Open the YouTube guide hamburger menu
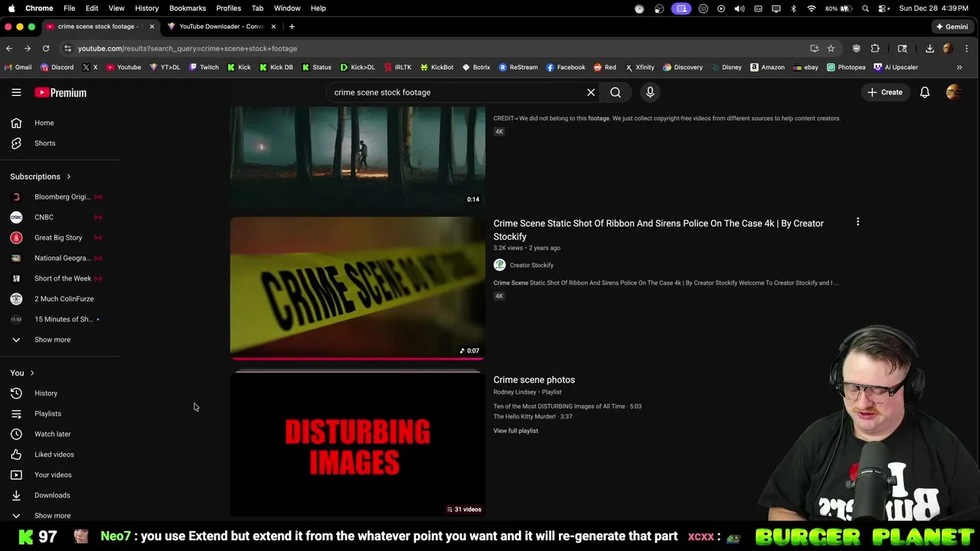 [16, 93]
